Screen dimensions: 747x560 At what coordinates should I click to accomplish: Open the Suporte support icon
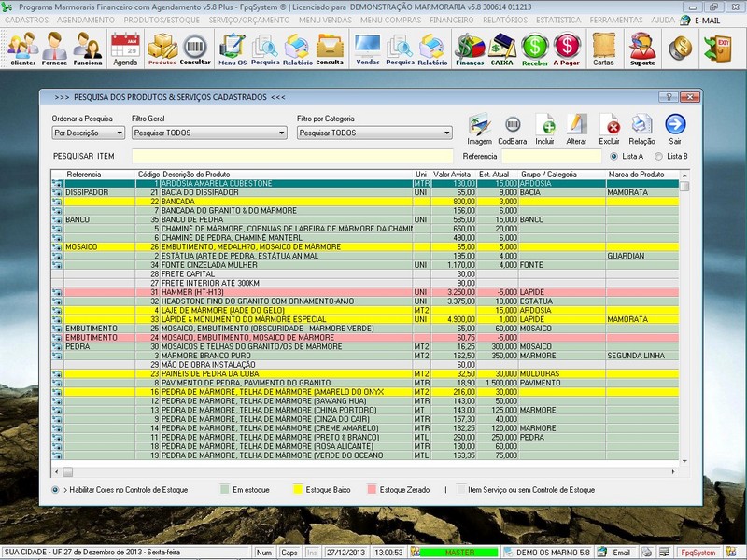tap(642, 48)
